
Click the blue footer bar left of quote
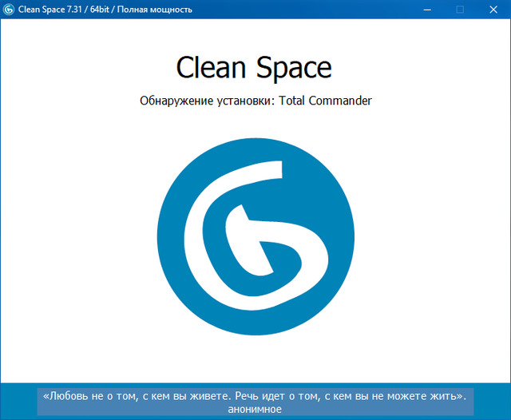(x=18, y=402)
